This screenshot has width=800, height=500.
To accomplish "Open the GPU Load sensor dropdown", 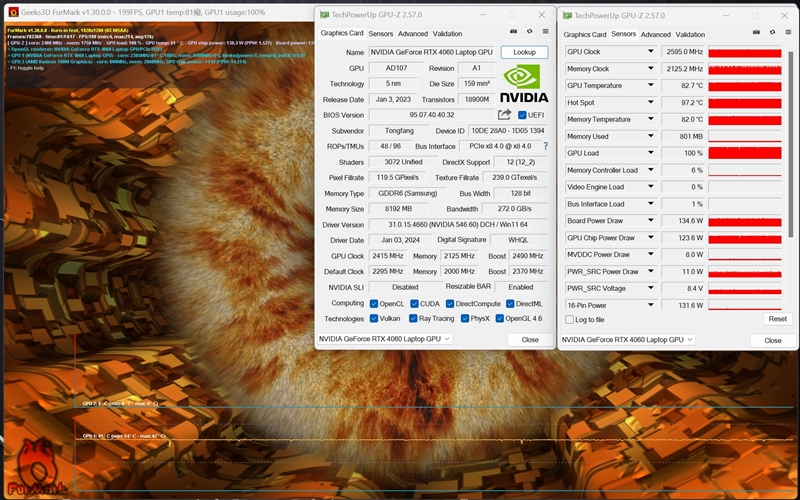I will point(651,153).
